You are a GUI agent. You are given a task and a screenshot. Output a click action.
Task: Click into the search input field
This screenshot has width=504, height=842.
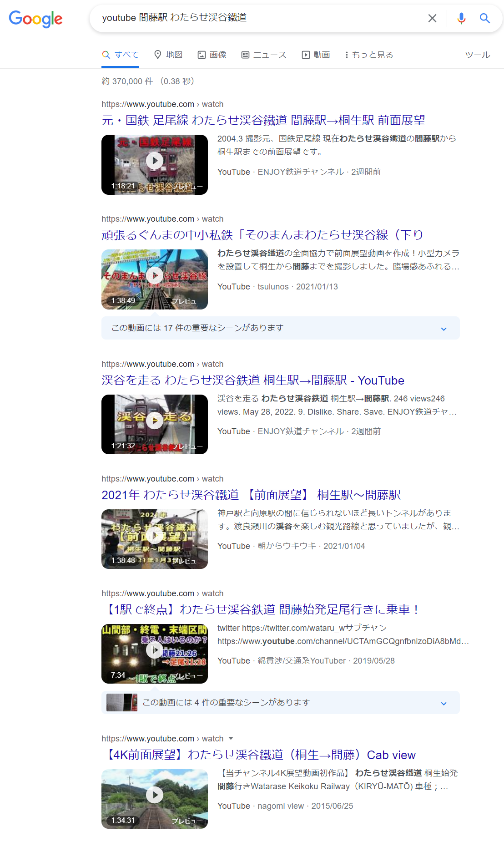(259, 18)
